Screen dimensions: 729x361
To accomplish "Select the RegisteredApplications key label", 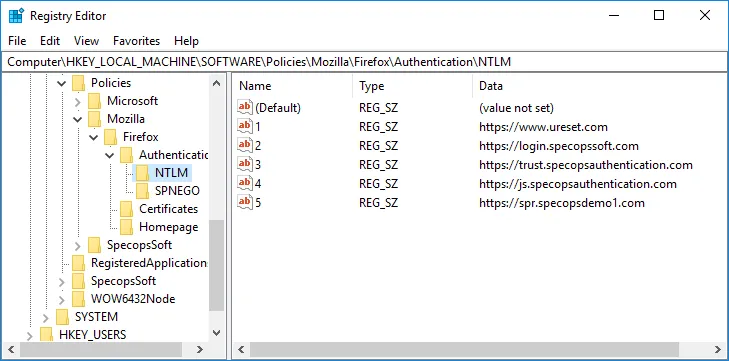I will (149, 263).
